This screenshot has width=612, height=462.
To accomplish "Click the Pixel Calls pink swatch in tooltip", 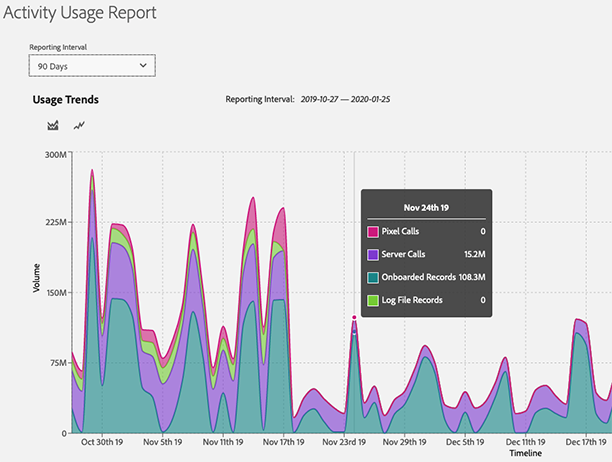I will coord(373,232).
